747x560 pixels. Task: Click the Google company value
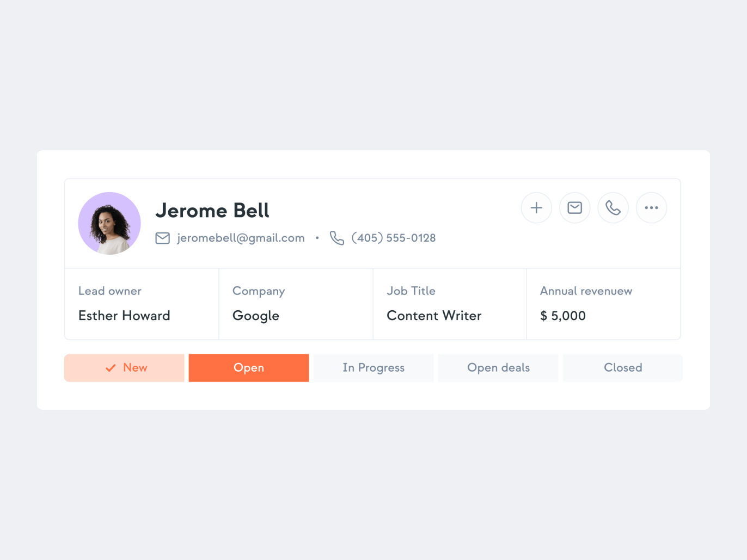[256, 316]
